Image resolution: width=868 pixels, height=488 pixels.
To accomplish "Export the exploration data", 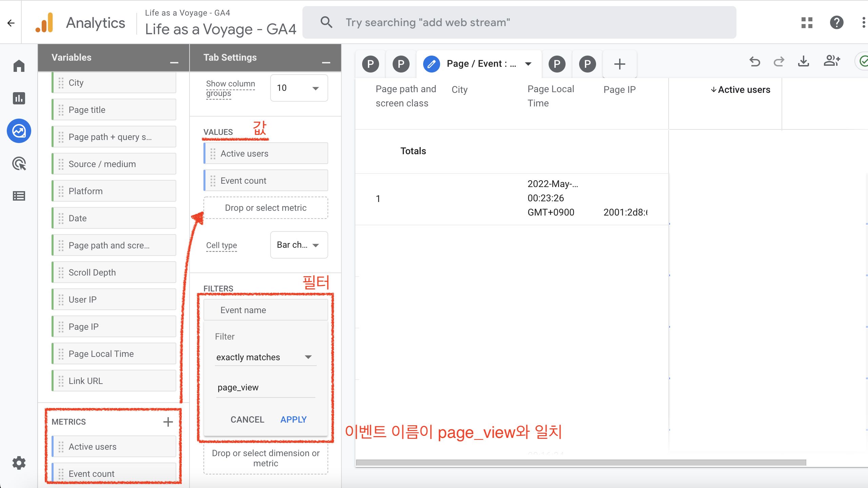I will (803, 62).
